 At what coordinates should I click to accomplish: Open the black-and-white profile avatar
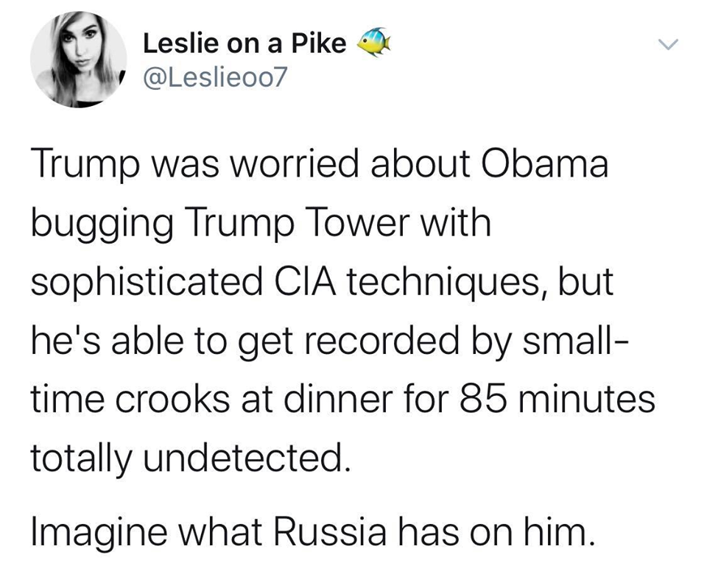click(78, 63)
